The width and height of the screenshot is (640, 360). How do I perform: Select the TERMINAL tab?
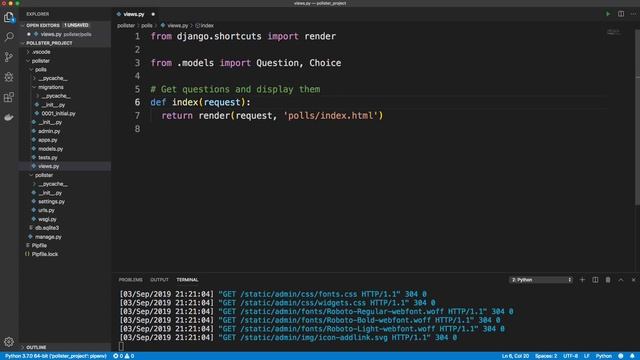(x=187, y=280)
